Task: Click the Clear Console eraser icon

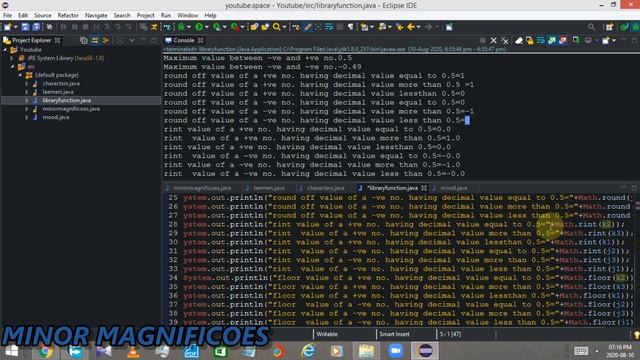Action: click(x=519, y=40)
